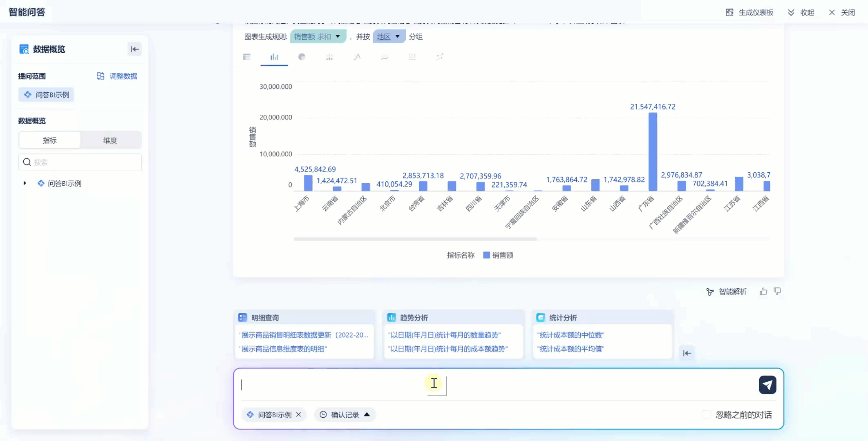
Task: Switch to the 维度 tab
Action: [x=110, y=140]
